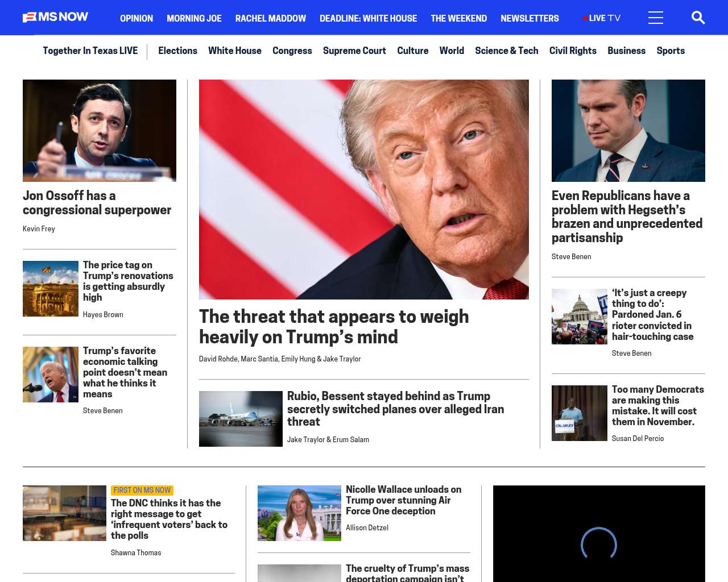
Task: Read 'Nicolle Wallace unloads on Trump' article
Action: tap(403, 500)
